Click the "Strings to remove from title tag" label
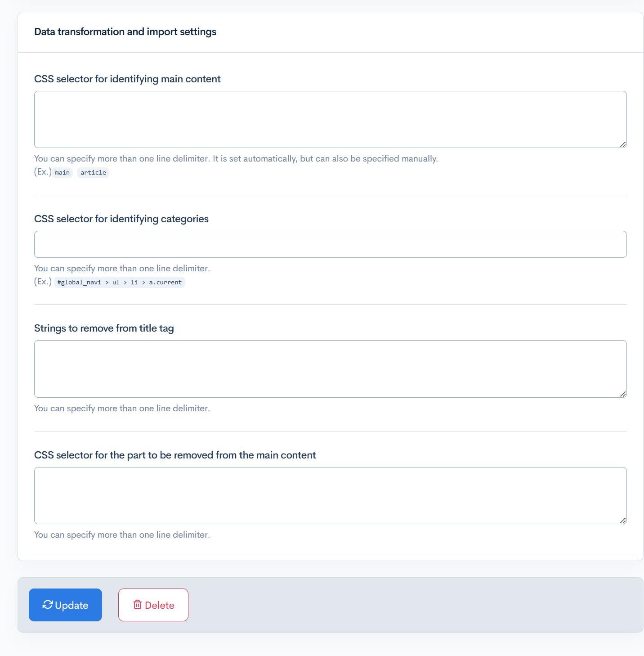The image size is (644, 656). [104, 328]
